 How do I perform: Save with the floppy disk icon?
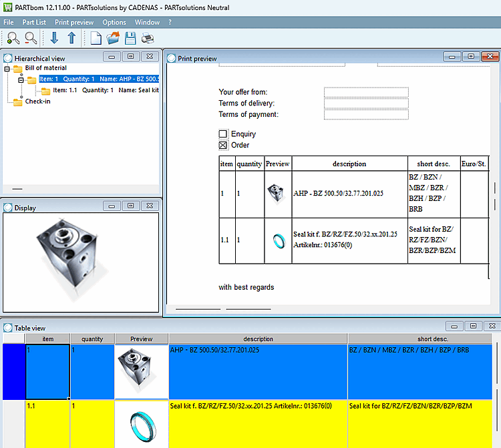130,39
